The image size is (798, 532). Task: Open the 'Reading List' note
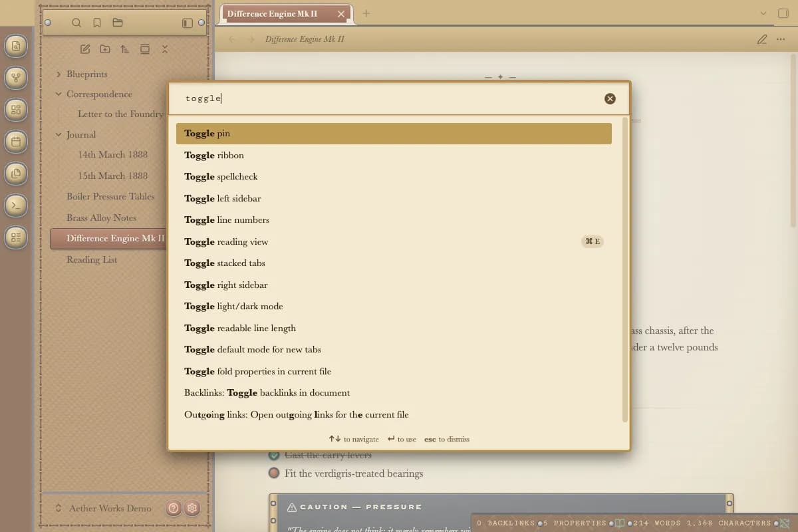coord(92,260)
